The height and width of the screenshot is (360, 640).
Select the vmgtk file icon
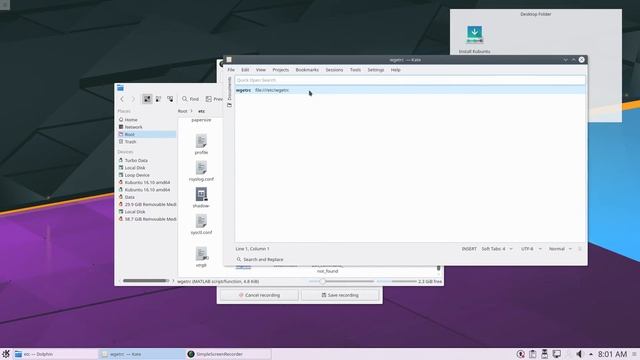point(201,254)
